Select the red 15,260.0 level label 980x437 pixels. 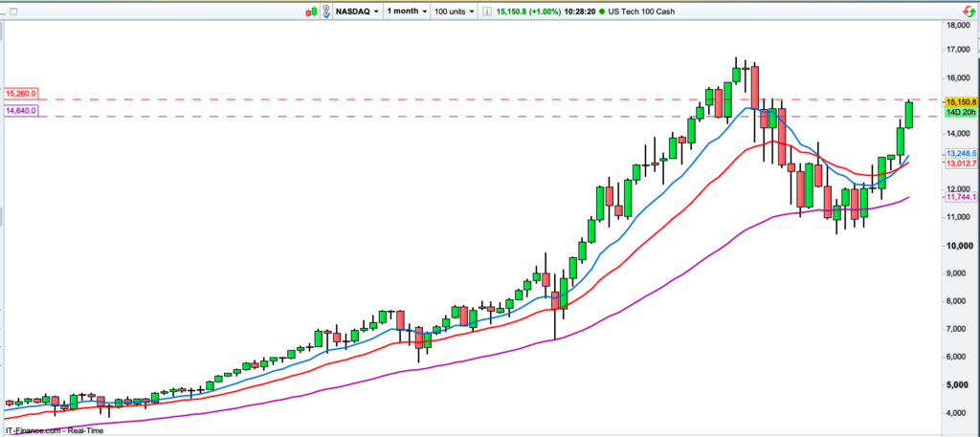pyautogui.click(x=21, y=93)
